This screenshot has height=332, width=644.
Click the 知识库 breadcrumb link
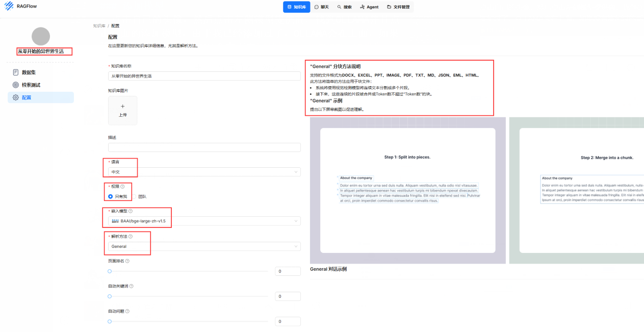point(99,25)
